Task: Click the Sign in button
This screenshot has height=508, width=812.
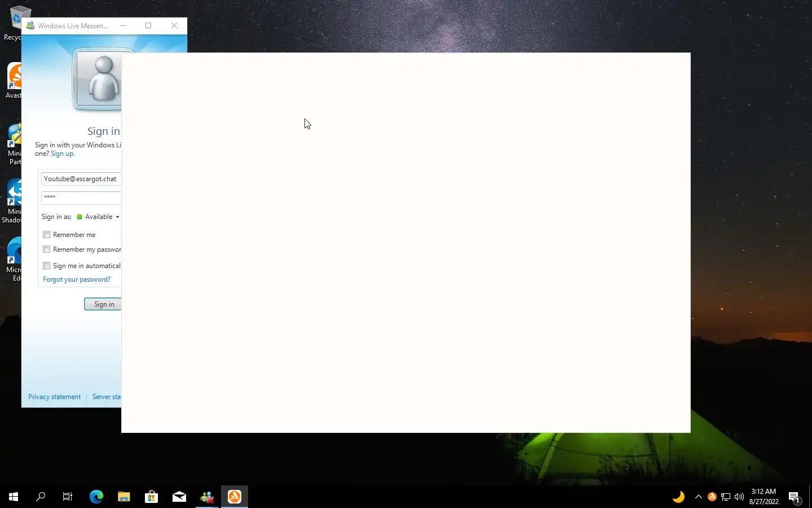Action: coord(103,304)
